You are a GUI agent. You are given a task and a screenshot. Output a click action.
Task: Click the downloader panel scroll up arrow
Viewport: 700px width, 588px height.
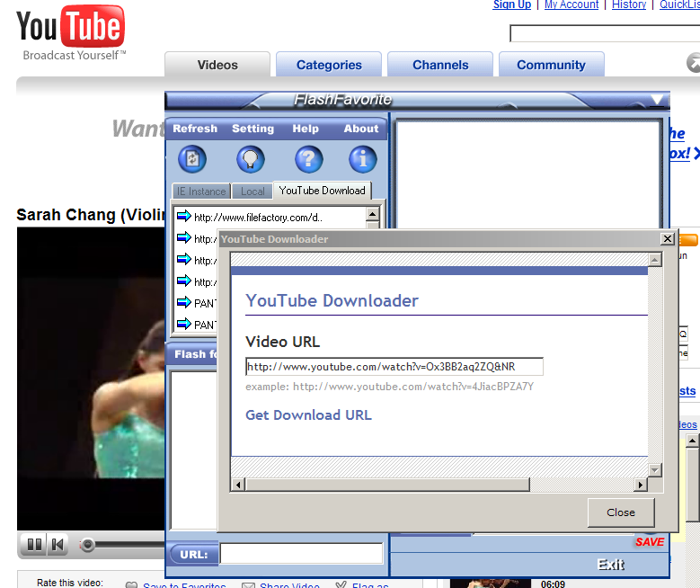point(654,260)
